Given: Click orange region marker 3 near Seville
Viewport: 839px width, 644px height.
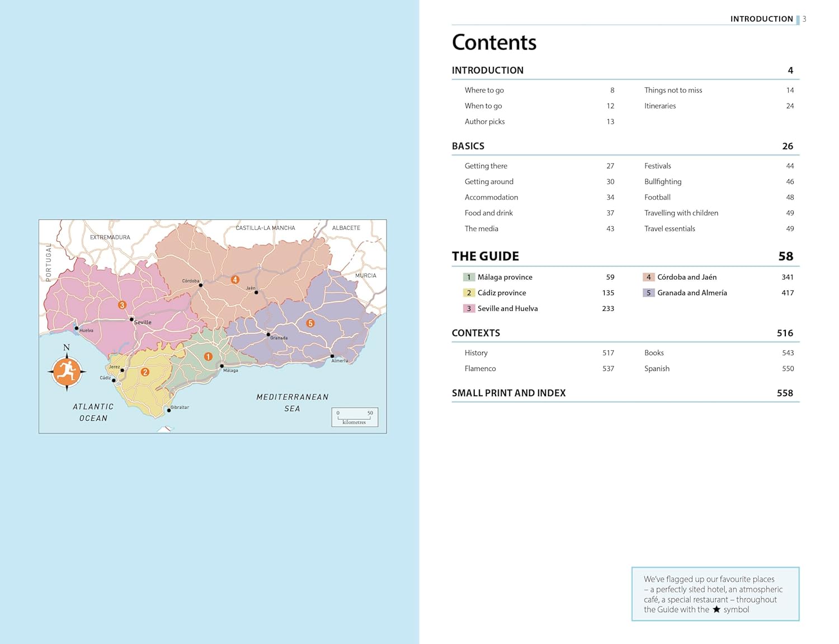Looking at the screenshot, I should (122, 305).
